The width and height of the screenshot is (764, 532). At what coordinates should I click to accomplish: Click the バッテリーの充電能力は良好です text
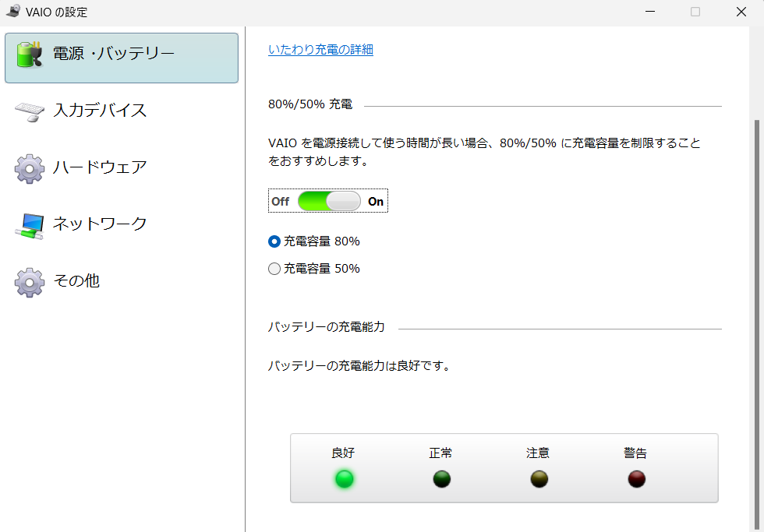[x=359, y=366]
